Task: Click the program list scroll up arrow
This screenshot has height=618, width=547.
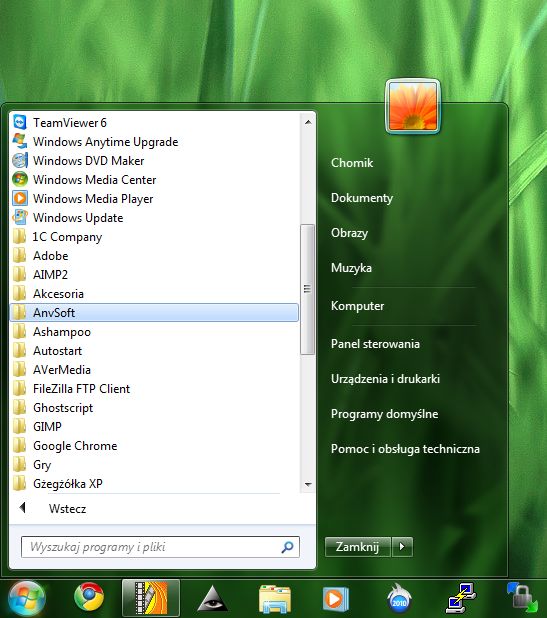Action: (308, 122)
